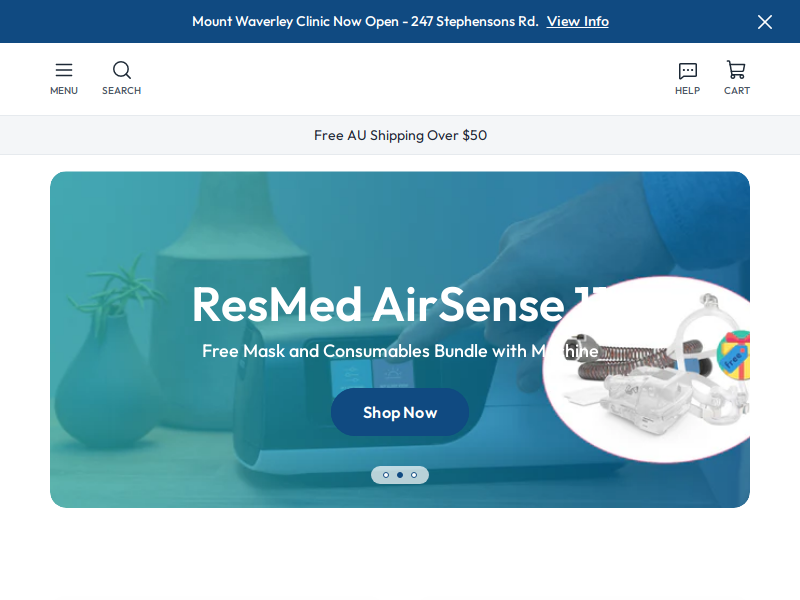Dismiss the Mount Waverley announcement banner
This screenshot has width=800, height=600.
tap(764, 22)
